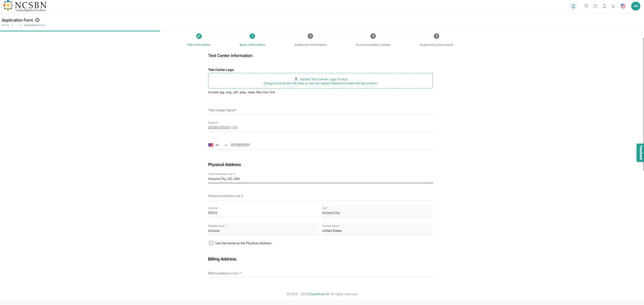Click the NCSBN logo
Image resolution: width=644 pixels, height=305 pixels.
pyautogui.click(x=25, y=6)
